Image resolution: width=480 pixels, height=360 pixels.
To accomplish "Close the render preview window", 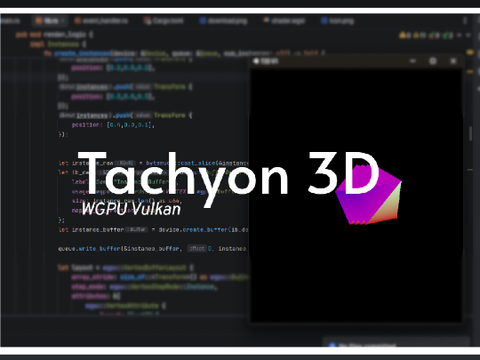I will point(453,61).
